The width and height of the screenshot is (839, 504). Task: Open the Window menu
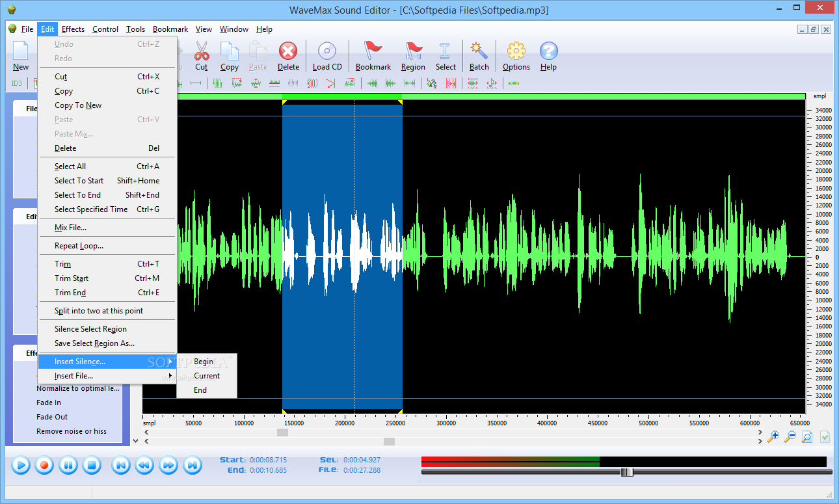pos(234,29)
